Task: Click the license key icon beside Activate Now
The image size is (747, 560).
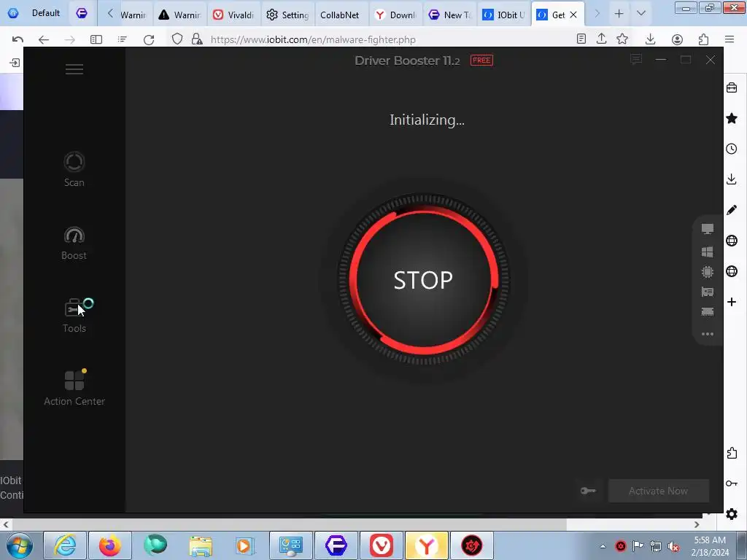Action: tap(588, 491)
